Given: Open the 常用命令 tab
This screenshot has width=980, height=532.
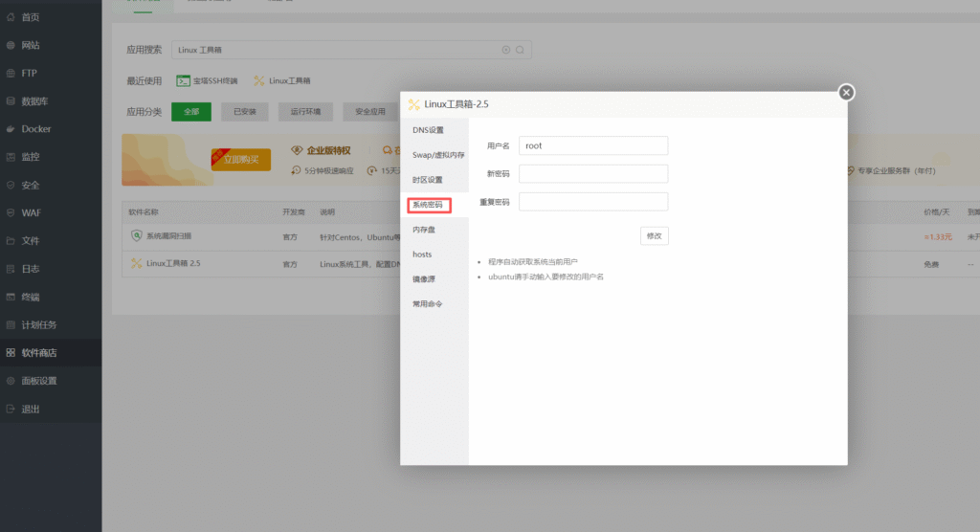Looking at the screenshot, I should click(428, 304).
